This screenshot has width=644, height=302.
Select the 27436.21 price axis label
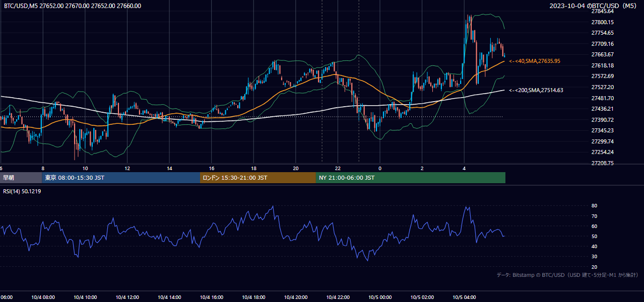tap(602, 109)
